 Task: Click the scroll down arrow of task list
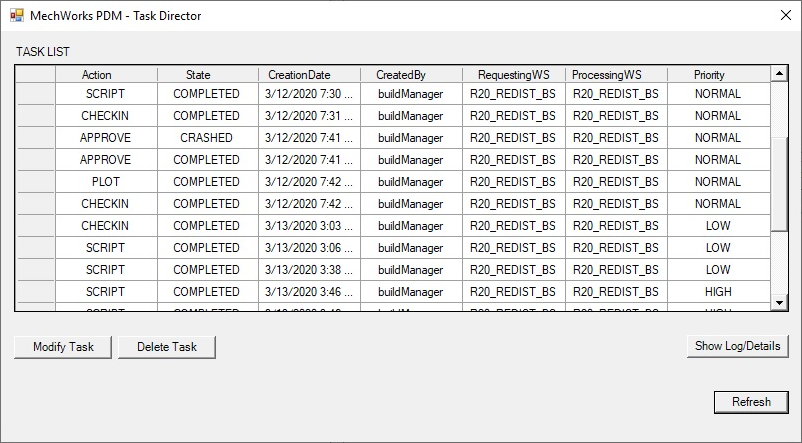tap(779, 303)
